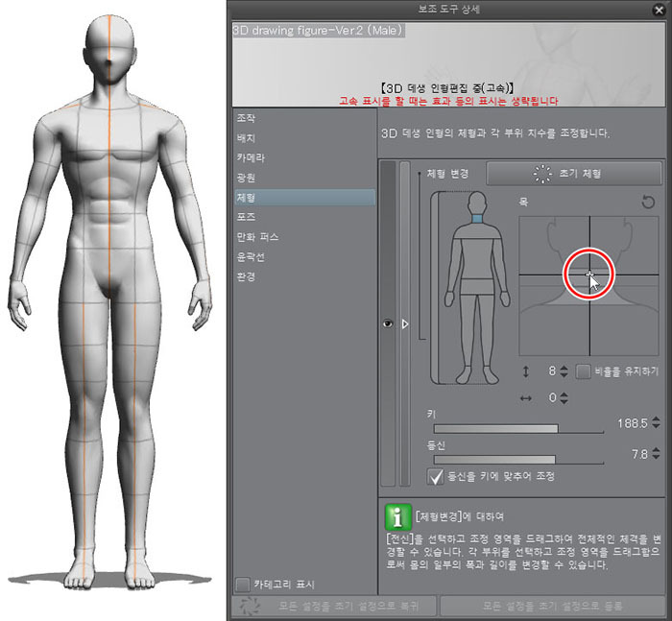Screen dimensions: 672x621
Task: Click the horizontal width arrow icon
Action: [x=526, y=398]
